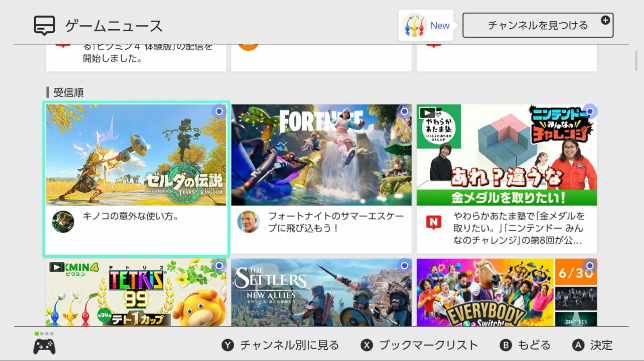Click the Game News speech-bubble icon

coord(45,26)
